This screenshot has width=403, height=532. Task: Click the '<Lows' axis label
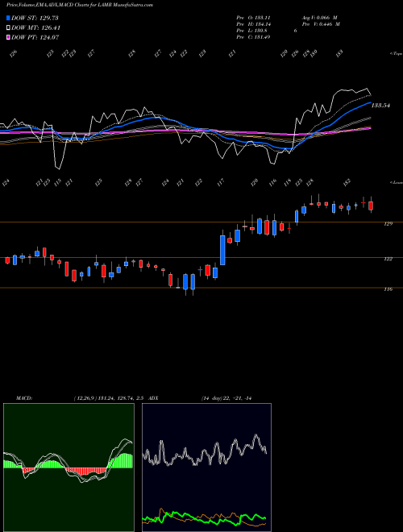click(396, 182)
